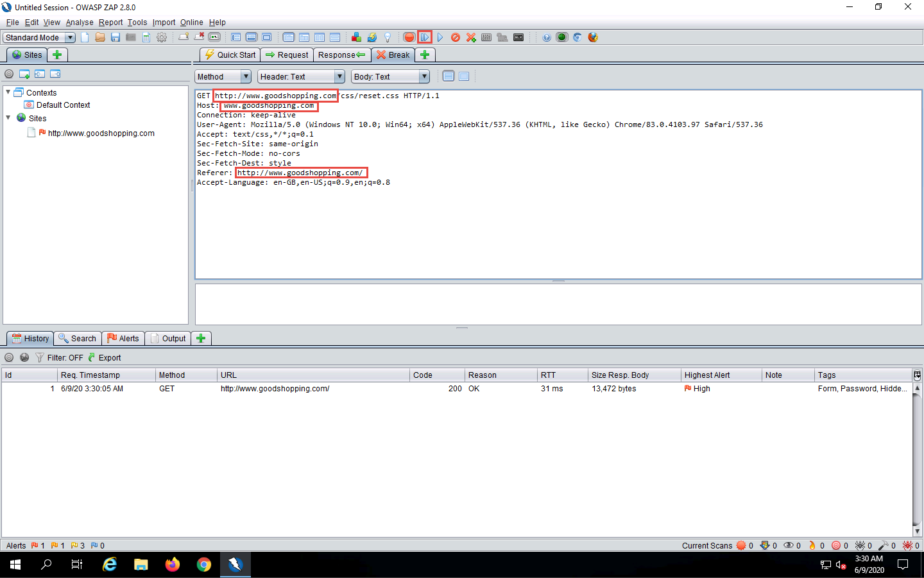Click the History target scope icon
Viewport: 924px width, 578px height.
(9, 358)
